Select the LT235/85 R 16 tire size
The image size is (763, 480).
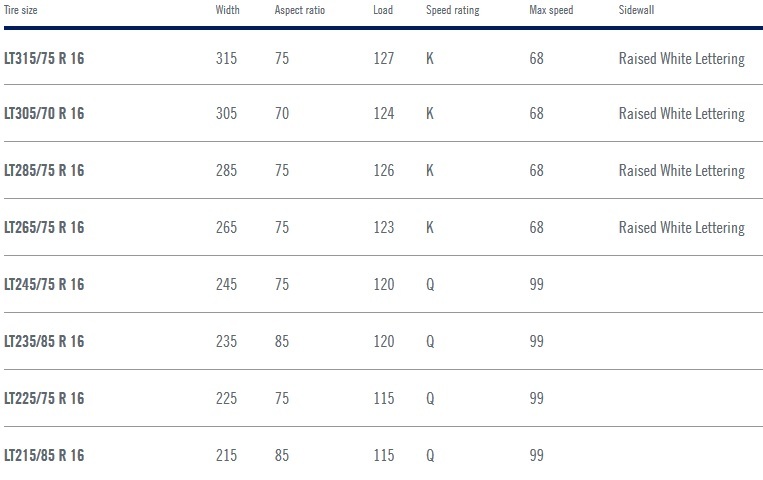(44, 341)
